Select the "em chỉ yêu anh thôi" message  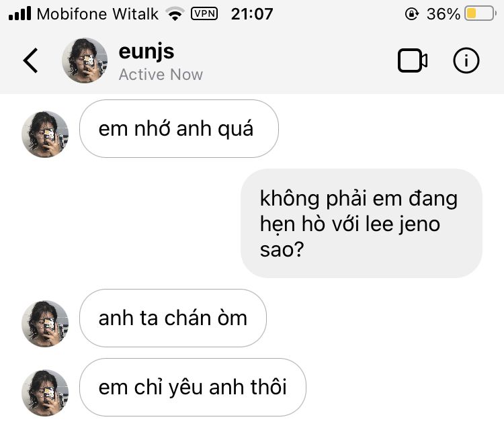point(193,388)
